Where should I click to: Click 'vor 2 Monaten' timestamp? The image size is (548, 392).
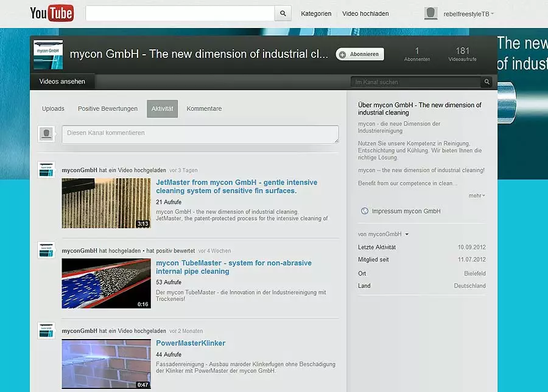(x=186, y=331)
